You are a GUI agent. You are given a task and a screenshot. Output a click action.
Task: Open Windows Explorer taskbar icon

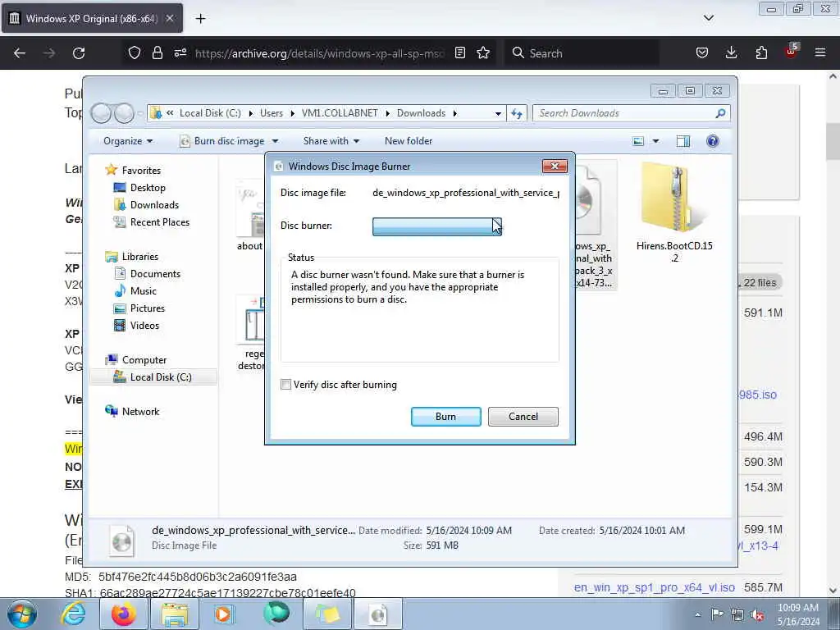tap(175, 614)
